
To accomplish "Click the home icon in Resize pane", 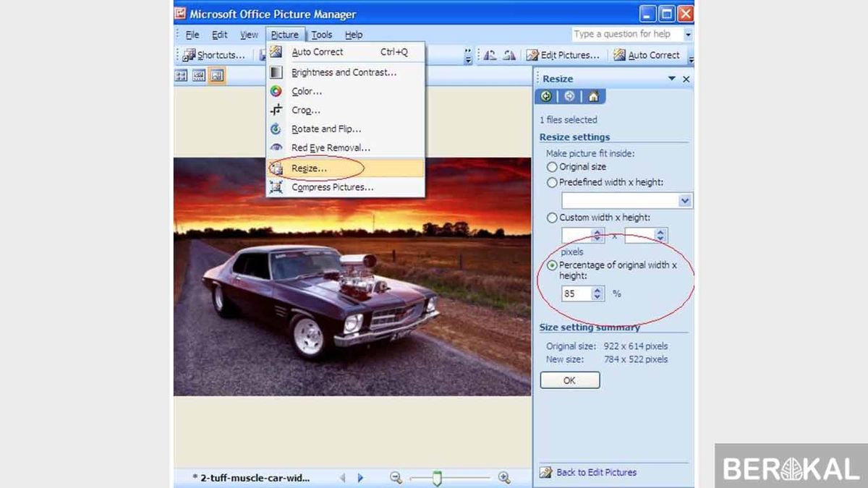I will click(x=593, y=96).
